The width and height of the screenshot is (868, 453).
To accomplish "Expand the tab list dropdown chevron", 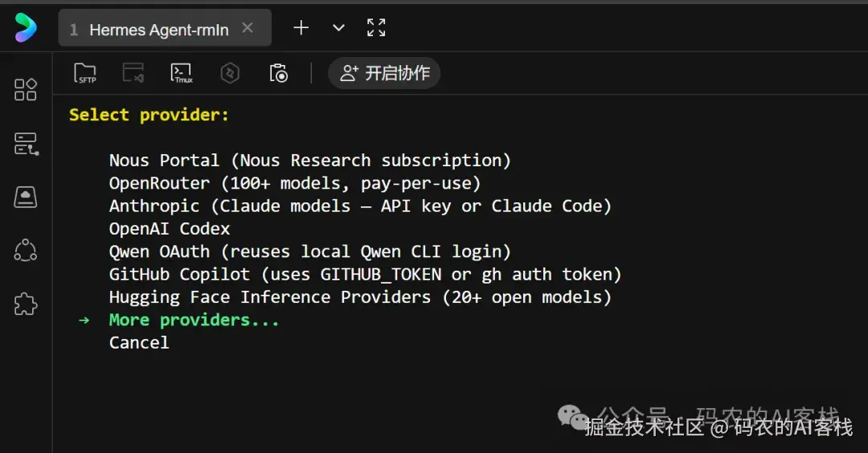I will click(x=338, y=28).
